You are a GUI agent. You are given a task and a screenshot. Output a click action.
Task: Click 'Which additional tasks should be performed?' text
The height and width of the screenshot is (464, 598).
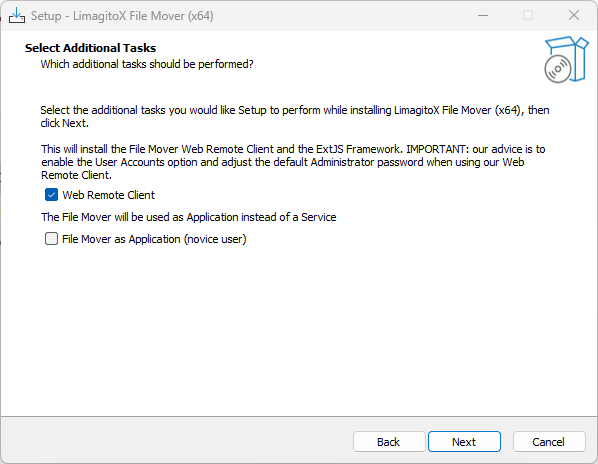click(147, 64)
